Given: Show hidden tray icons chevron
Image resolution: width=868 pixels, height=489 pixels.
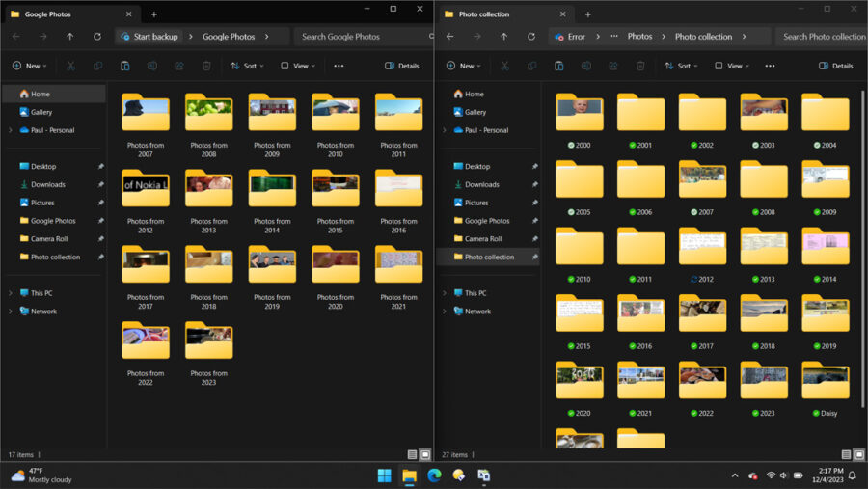Looking at the screenshot, I should coord(735,475).
